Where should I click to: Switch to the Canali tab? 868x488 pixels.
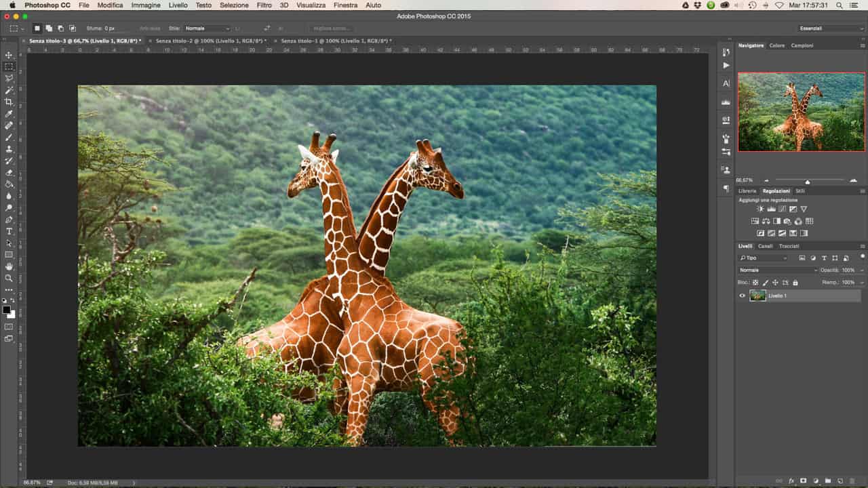tap(766, 245)
